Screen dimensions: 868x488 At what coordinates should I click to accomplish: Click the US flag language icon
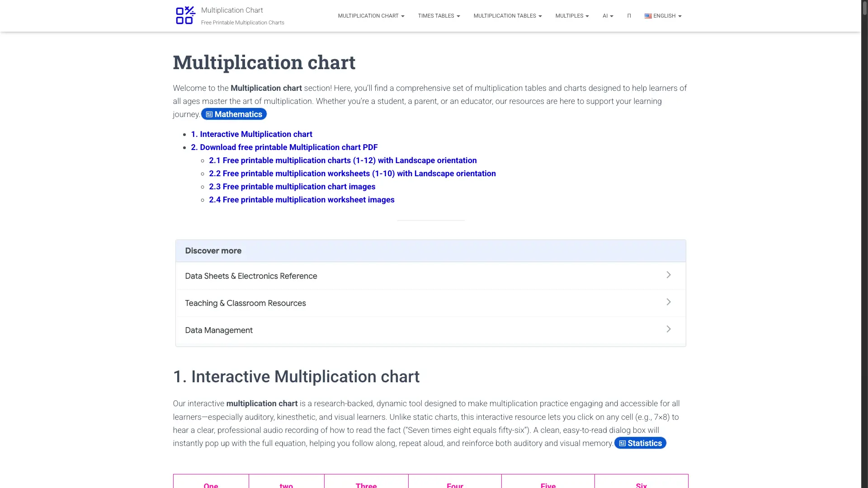pyautogui.click(x=648, y=16)
